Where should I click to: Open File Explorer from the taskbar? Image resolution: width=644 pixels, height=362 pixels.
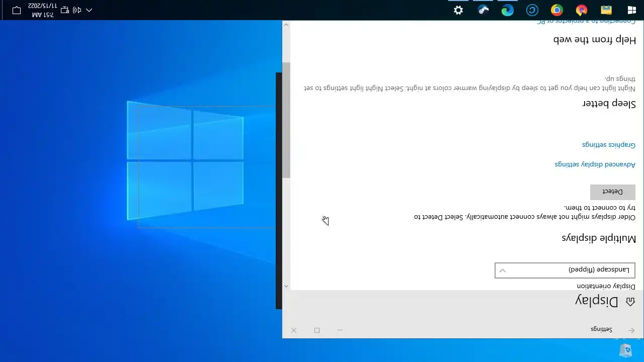[x=606, y=10]
